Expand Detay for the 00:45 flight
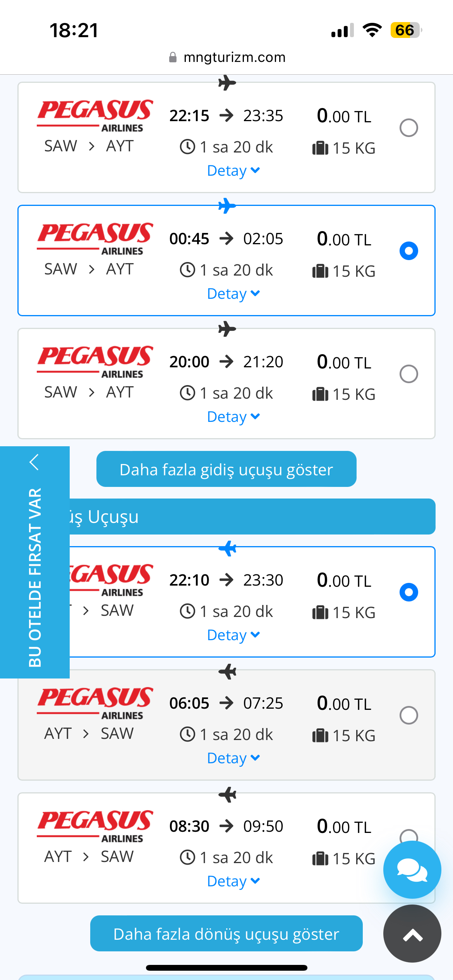The width and height of the screenshot is (453, 980). 233,293
